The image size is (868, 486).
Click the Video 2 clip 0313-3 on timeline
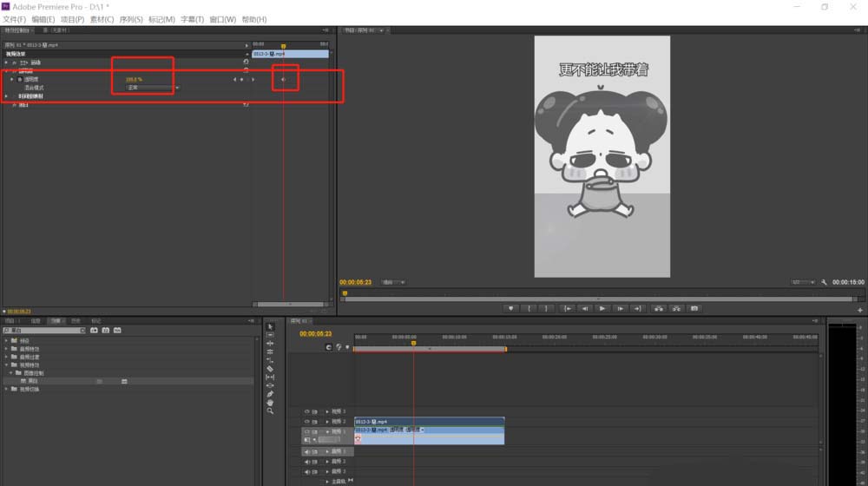point(429,421)
